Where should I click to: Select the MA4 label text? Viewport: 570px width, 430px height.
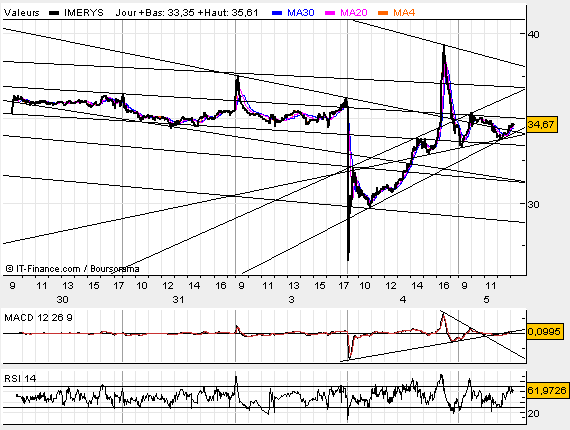(404, 13)
